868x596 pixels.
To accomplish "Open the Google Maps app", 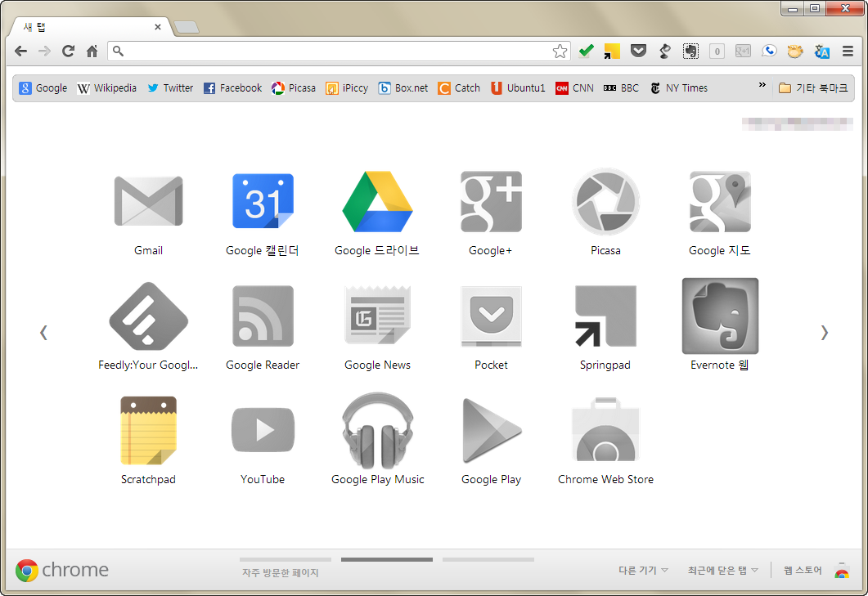I will 720,201.
